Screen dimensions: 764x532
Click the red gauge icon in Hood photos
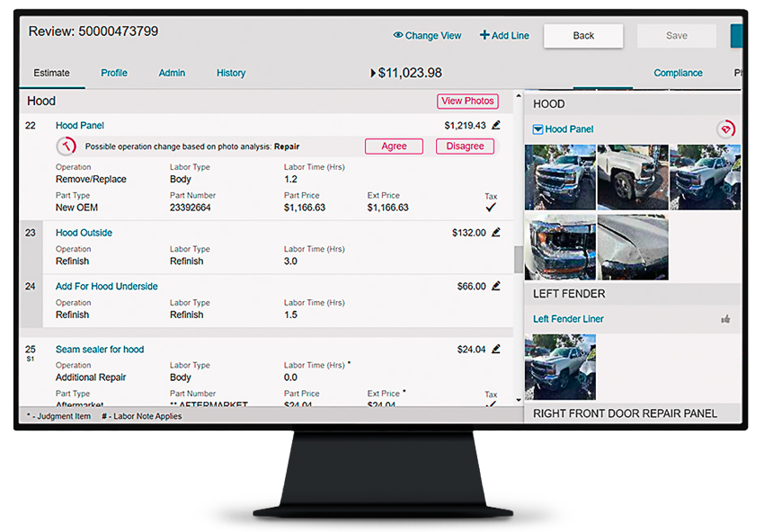tap(725, 129)
